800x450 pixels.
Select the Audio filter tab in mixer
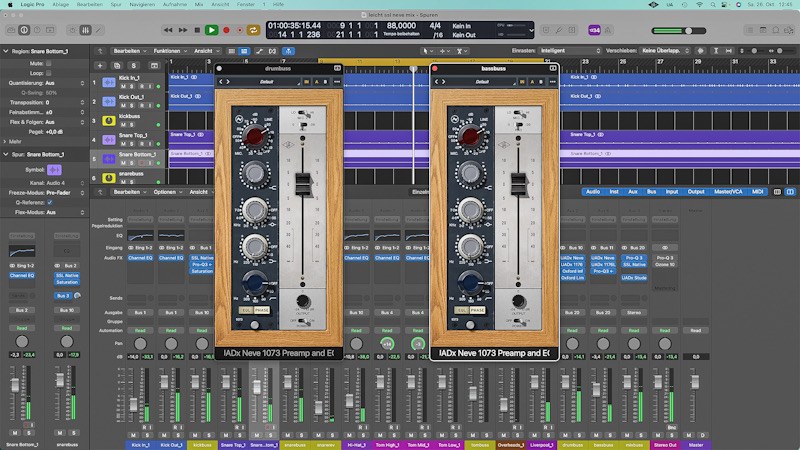click(x=593, y=192)
